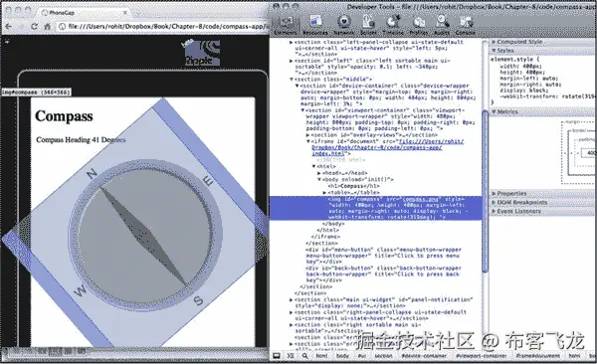Click the Ripple beta logo
The height and width of the screenshot is (364, 597).
201,52
